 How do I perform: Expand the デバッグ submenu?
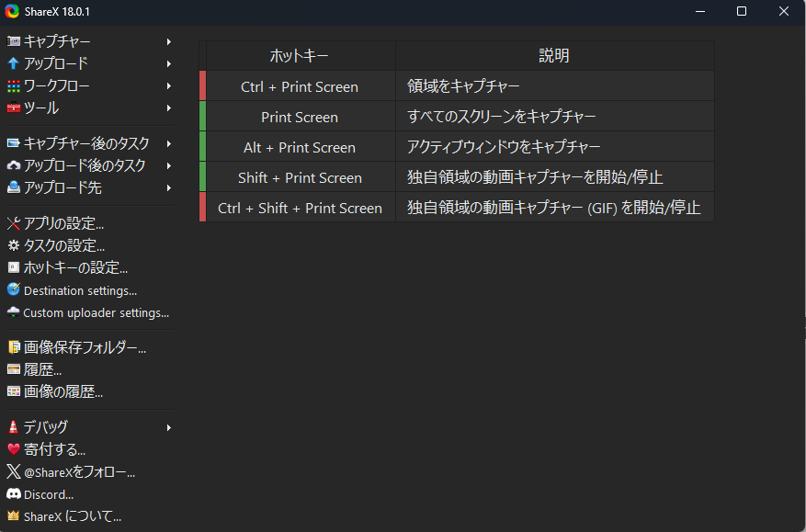[168, 426]
